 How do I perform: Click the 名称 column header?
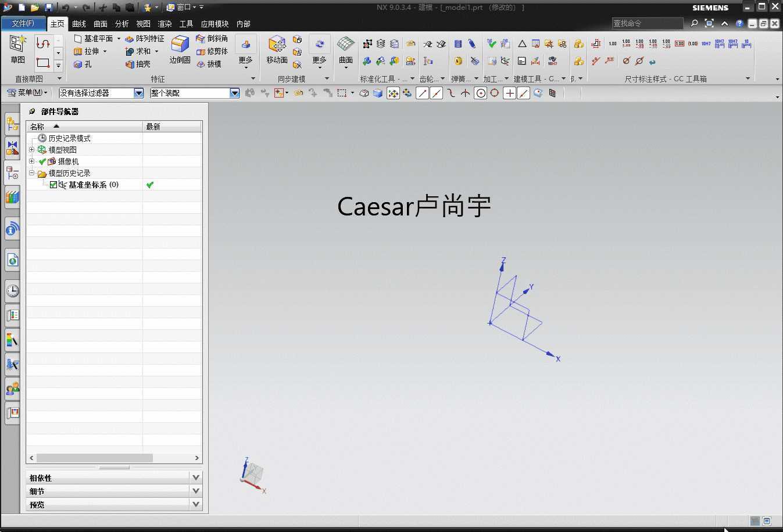pos(84,126)
